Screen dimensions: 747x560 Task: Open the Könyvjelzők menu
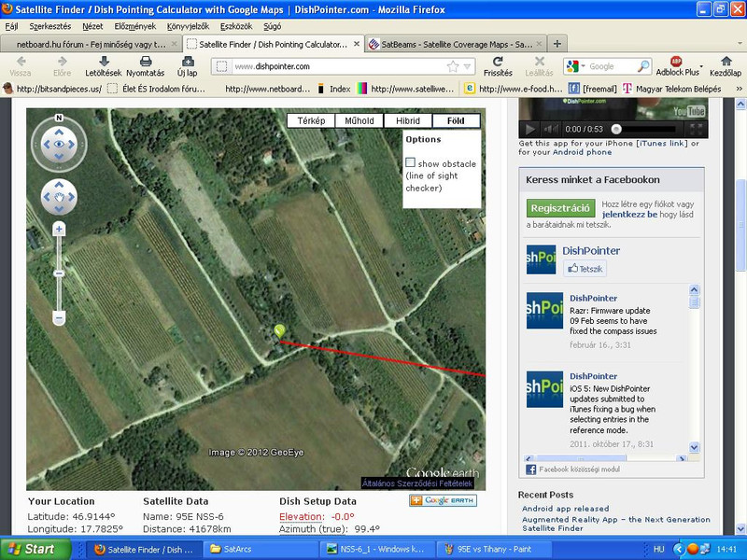(x=188, y=26)
